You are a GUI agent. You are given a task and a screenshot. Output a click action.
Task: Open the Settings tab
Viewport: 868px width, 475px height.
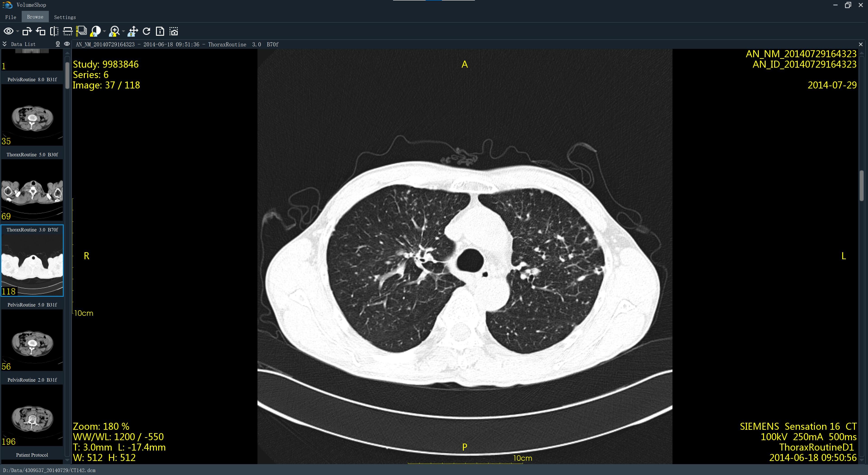click(65, 17)
